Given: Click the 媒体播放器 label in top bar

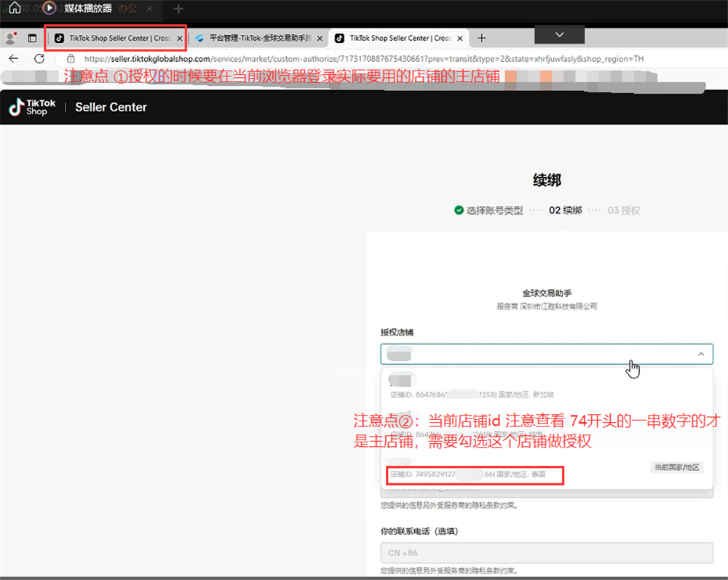Looking at the screenshot, I should click(88, 8).
